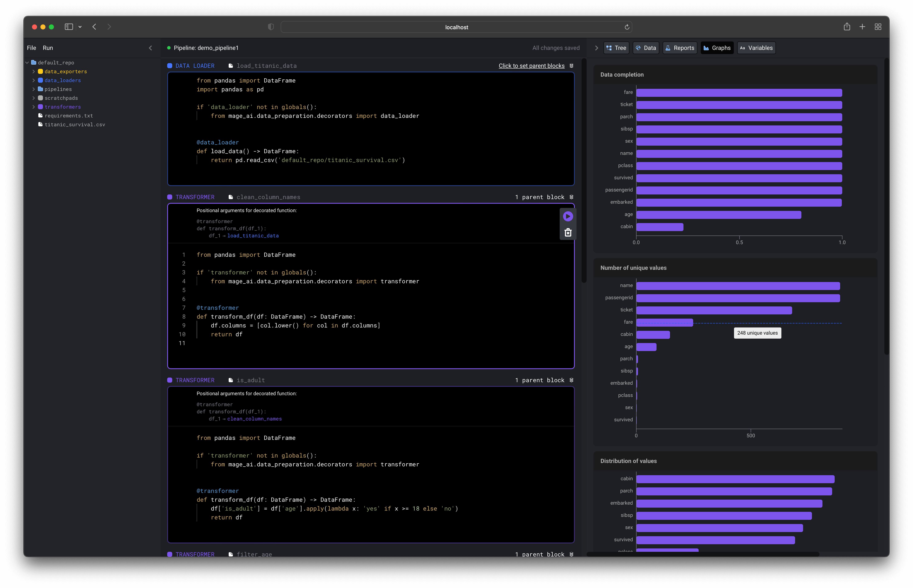Delete the clean_column_names block via trash icon
The width and height of the screenshot is (913, 588).
click(x=568, y=233)
